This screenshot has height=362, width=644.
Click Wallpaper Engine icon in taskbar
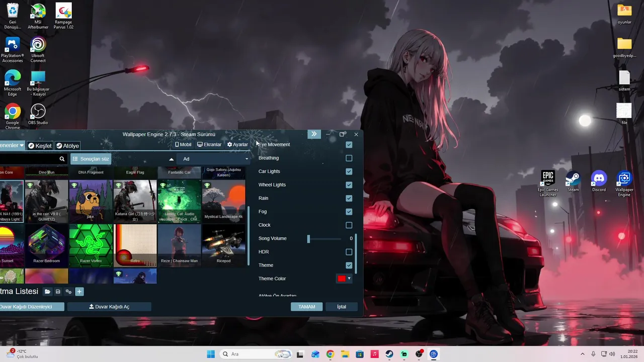tap(434, 354)
